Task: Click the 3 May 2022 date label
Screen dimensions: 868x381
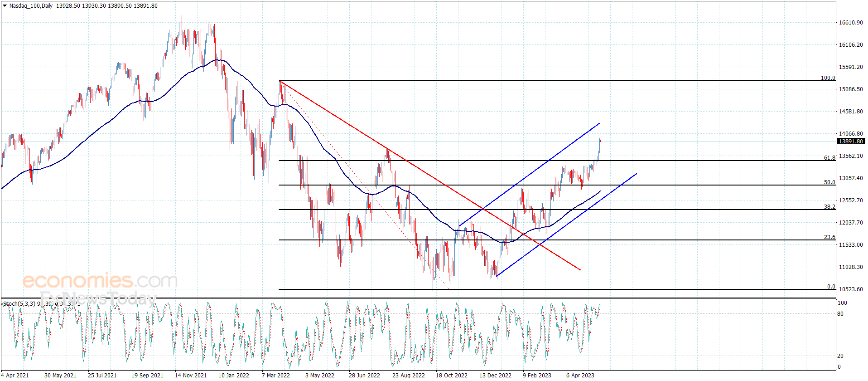Action: (x=320, y=375)
